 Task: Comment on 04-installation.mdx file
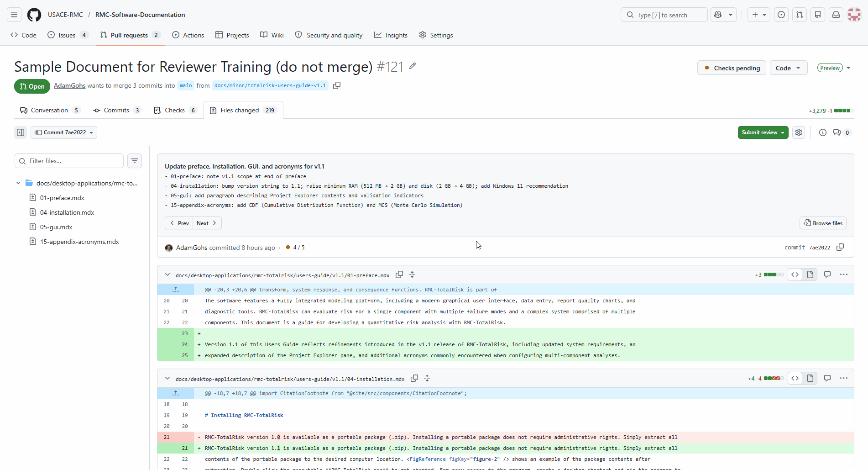click(x=827, y=378)
